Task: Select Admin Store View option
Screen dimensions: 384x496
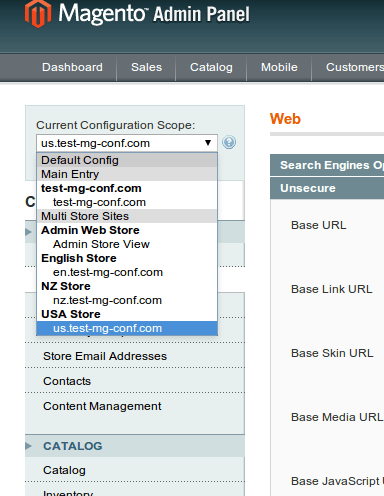Action: [127, 244]
